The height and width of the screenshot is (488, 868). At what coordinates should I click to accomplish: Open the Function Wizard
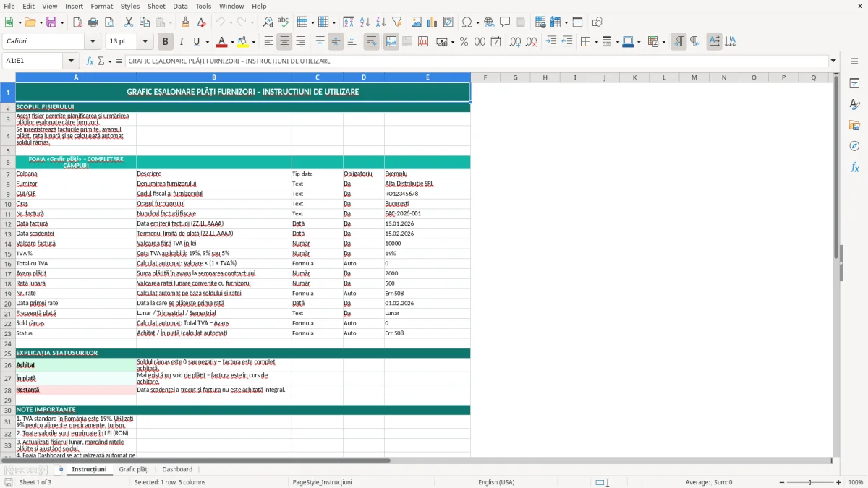pos(90,61)
